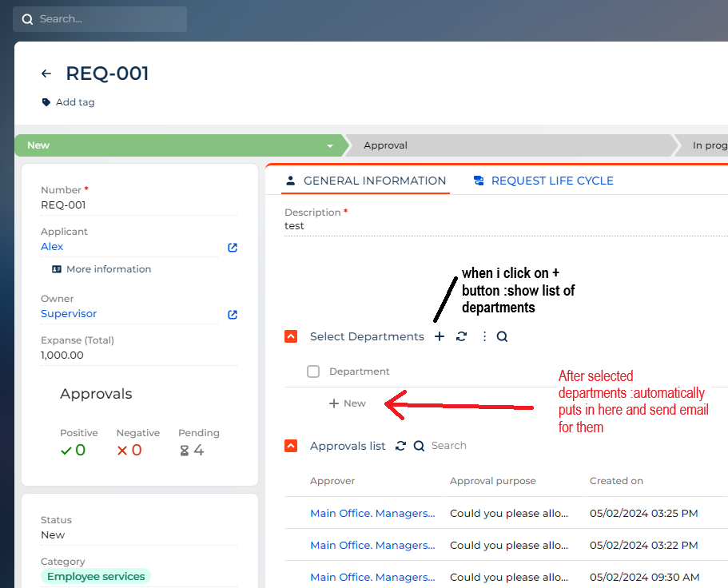
Task: Open Applicant Alex record via the external link icon
Action: click(x=233, y=248)
